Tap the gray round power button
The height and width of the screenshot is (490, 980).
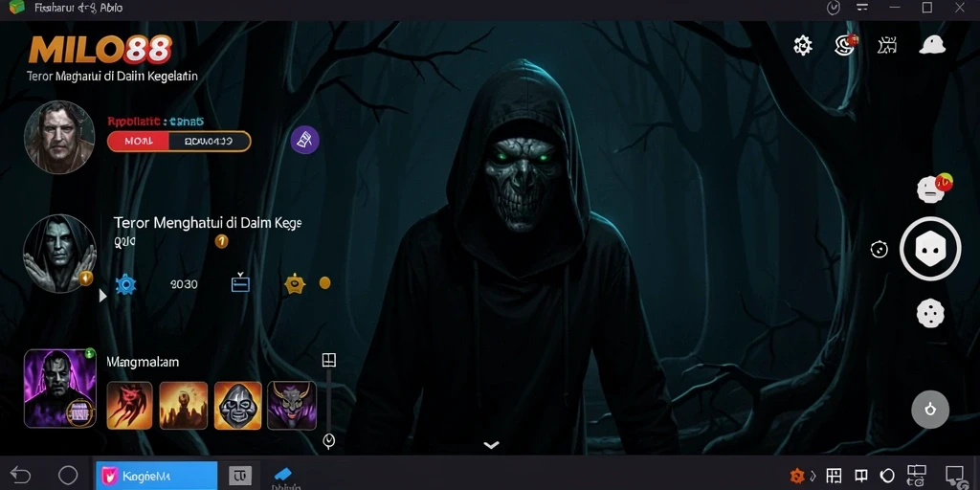[x=930, y=410]
